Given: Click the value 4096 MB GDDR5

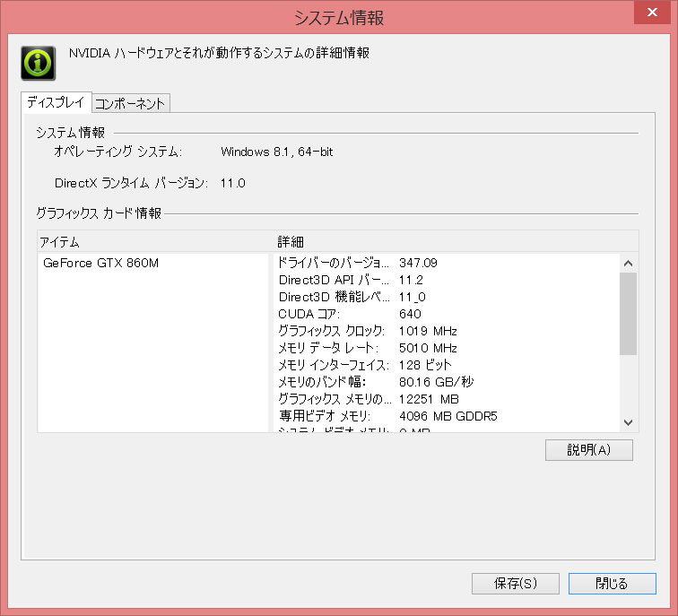Looking at the screenshot, I should 448,416.
